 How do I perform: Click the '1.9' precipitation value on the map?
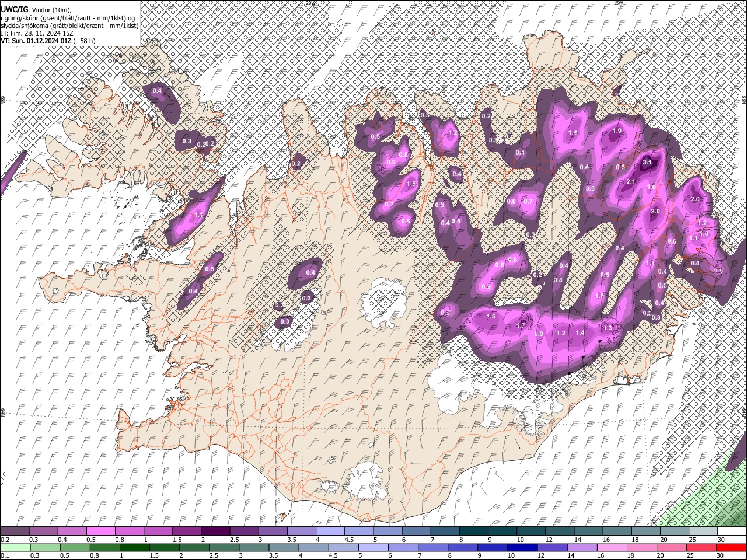pos(617,131)
